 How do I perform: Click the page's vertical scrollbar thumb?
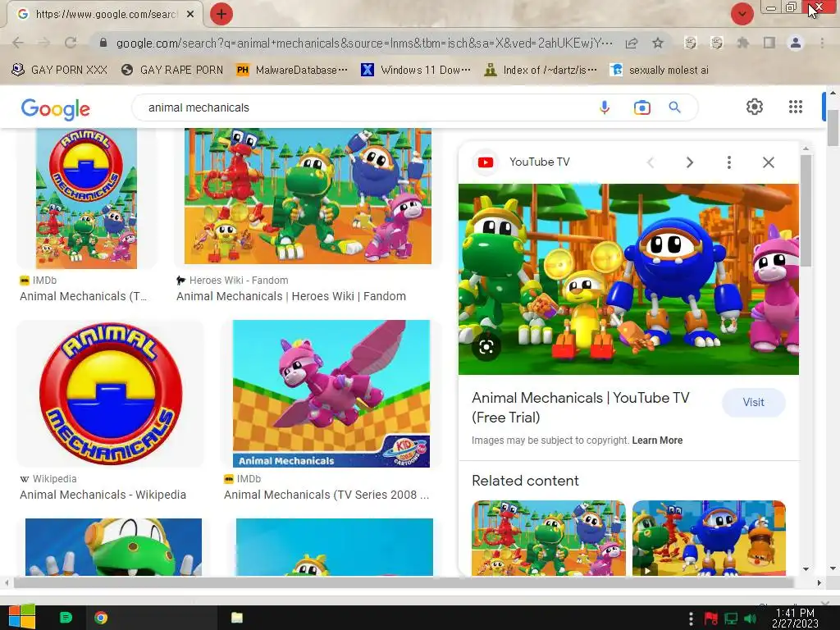coord(833,127)
